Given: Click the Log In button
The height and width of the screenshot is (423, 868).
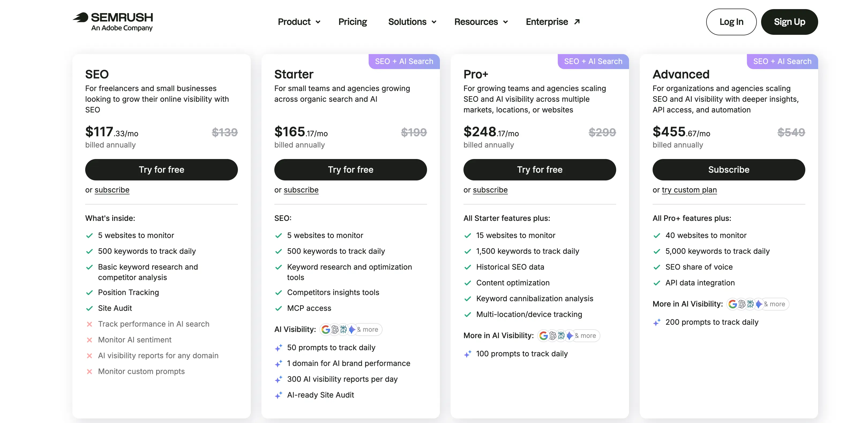Looking at the screenshot, I should 731,22.
